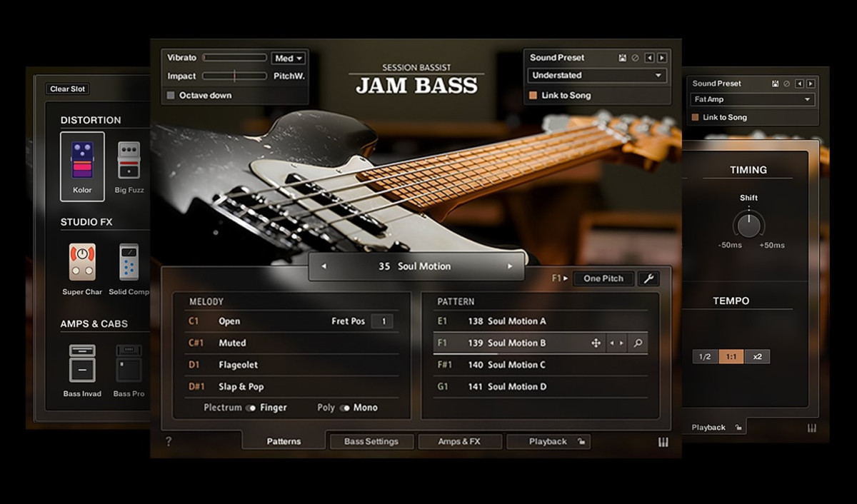Enable the Octave down checkbox
857x504 pixels.
171,96
